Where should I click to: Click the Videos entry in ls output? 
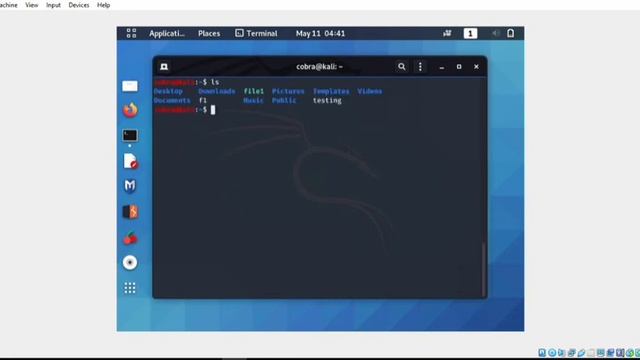(x=370, y=91)
